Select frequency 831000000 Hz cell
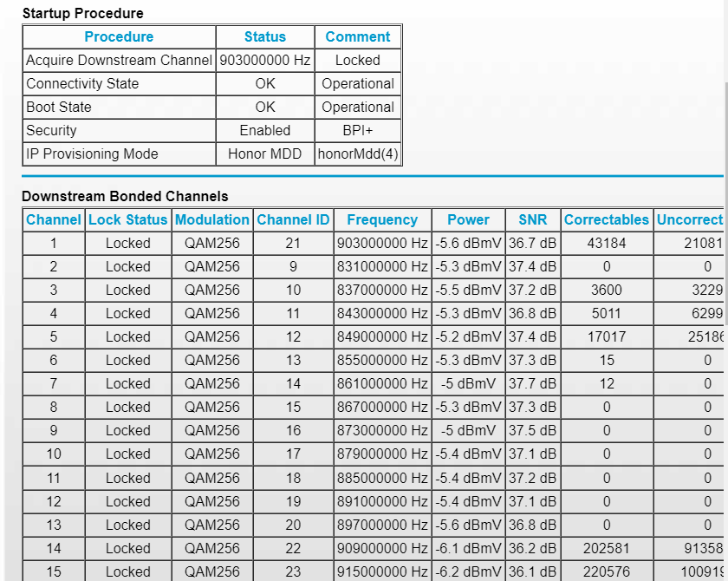This screenshot has width=728, height=581. click(382, 266)
